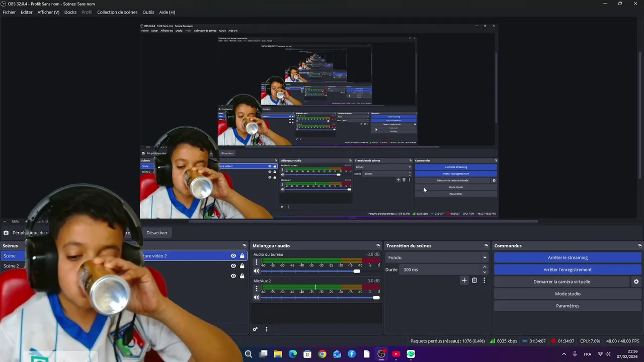This screenshot has width=644, height=362.
Task: Open Google Chrome from taskbar
Action: (322, 354)
